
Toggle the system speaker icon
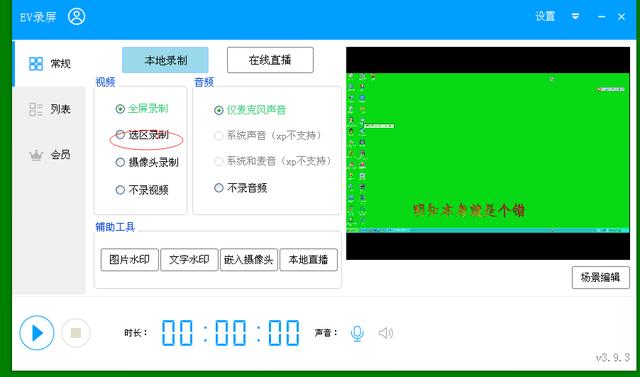[x=386, y=333]
